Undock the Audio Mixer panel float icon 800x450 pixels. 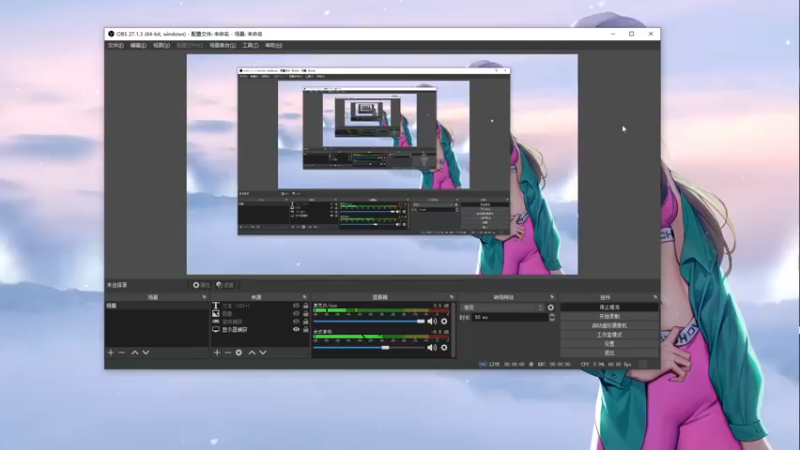point(452,297)
